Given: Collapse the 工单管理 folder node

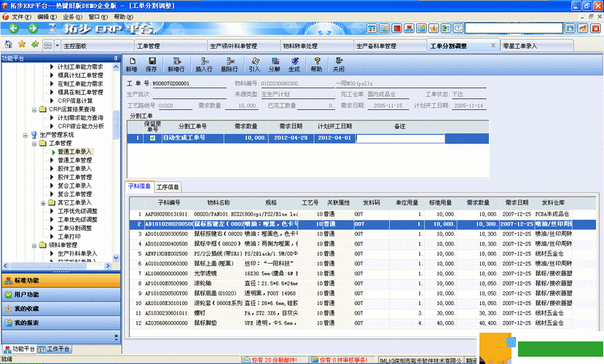Looking at the screenshot, I should pos(34,143).
